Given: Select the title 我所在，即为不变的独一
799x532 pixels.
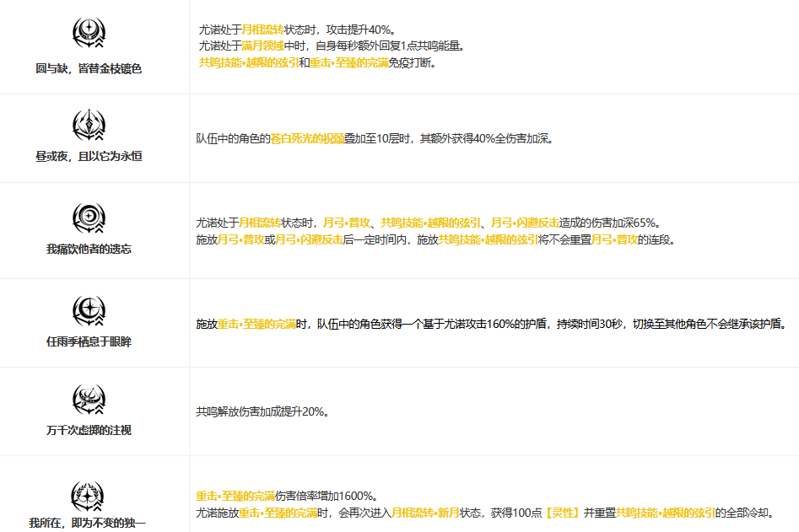Looking at the screenshot, I should point(87,523).
